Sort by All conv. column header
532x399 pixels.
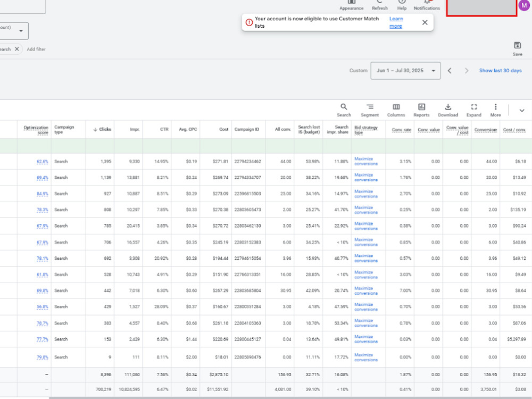point(283,129)
